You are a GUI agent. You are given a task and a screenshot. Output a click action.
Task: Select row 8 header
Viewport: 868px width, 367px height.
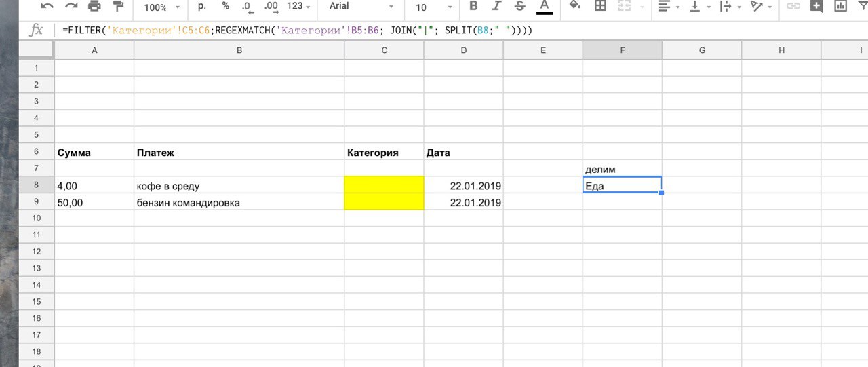click(37, 185)
